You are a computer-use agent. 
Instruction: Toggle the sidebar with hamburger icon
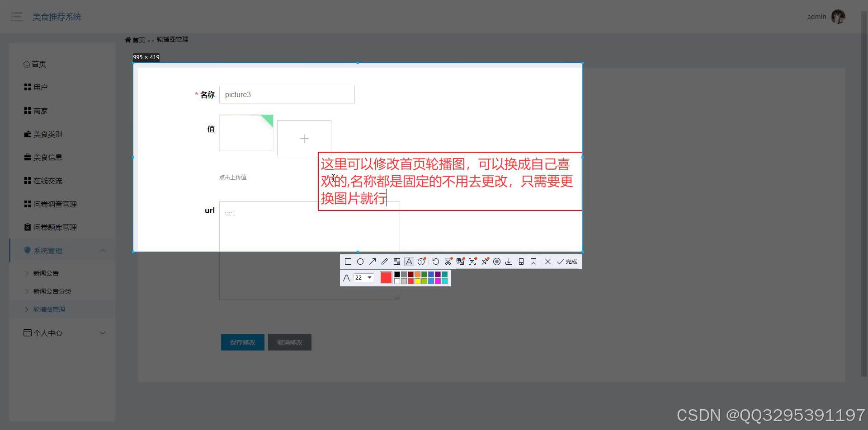[x=17, y=17]
